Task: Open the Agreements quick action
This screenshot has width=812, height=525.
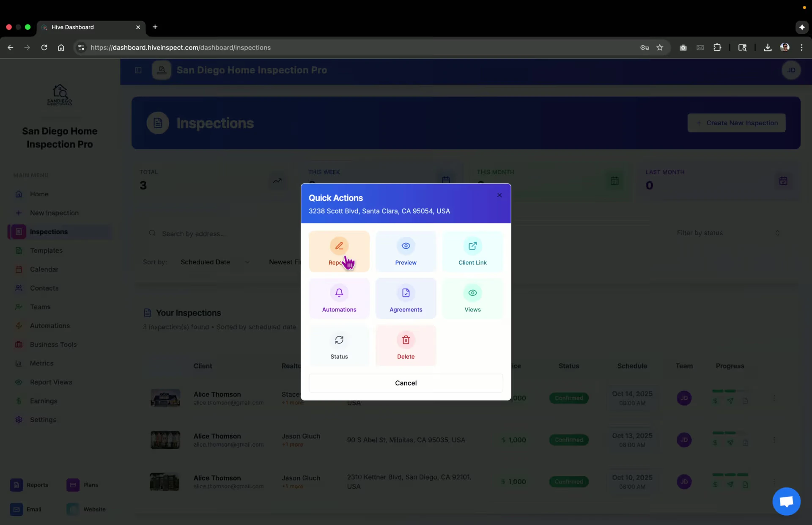Action: coord(406,298)
